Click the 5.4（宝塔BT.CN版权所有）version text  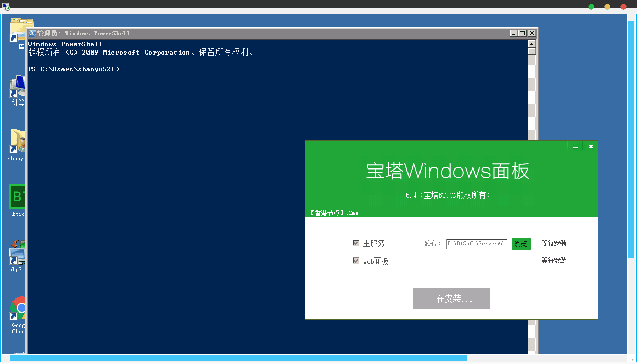click(x=448, y=196)
